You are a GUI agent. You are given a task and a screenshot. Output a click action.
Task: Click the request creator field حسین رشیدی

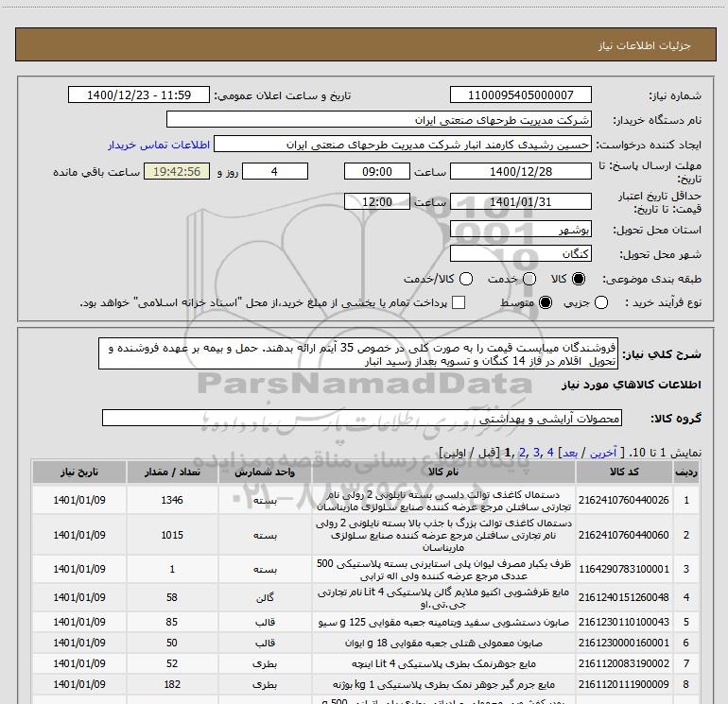(x=403, y=144)
